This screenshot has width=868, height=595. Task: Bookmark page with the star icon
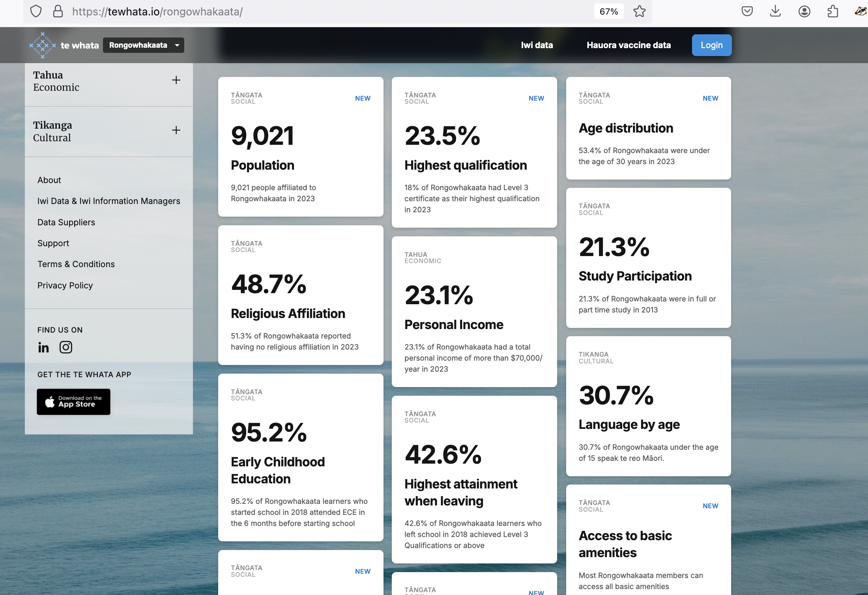639,11
